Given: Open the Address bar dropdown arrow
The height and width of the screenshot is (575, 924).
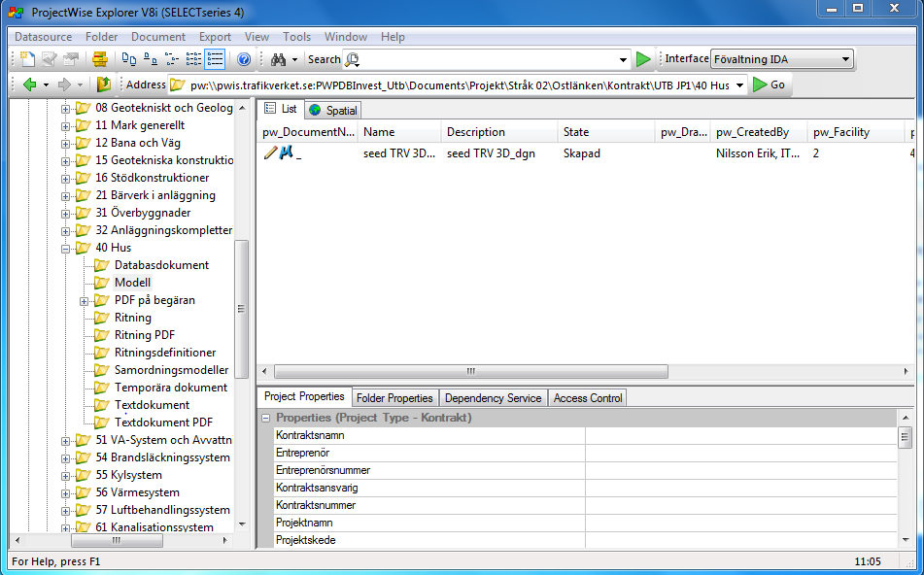Looking at the screenshot, I should point(739,85).
